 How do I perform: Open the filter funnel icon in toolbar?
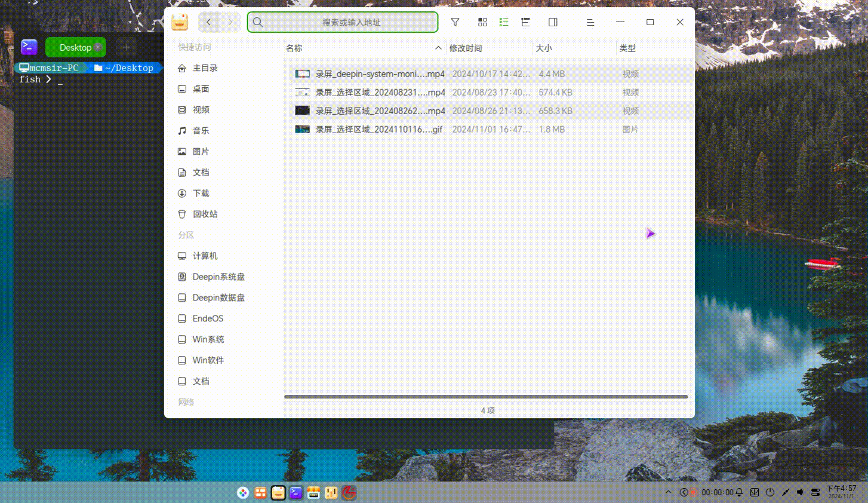[455, 22]
